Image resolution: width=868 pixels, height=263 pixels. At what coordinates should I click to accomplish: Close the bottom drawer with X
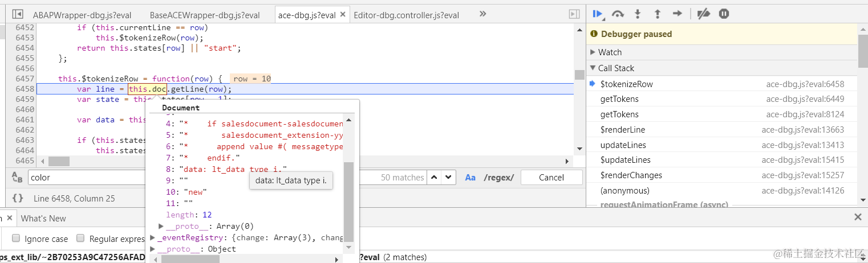point(858,217)
